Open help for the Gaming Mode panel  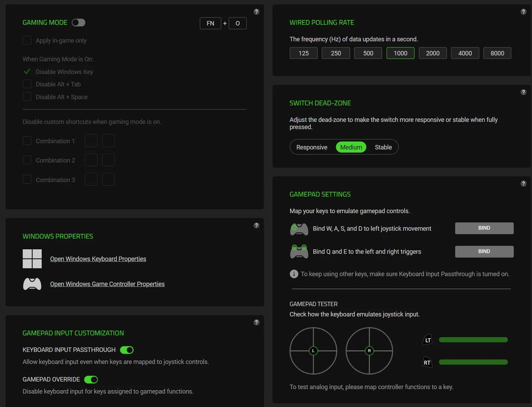(x=256, y=12)
